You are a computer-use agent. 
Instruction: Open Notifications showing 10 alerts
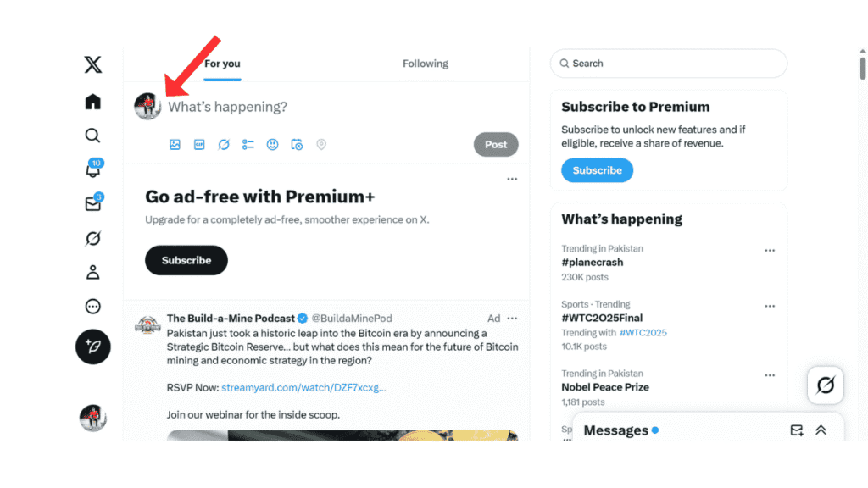[x=92, y=169]
